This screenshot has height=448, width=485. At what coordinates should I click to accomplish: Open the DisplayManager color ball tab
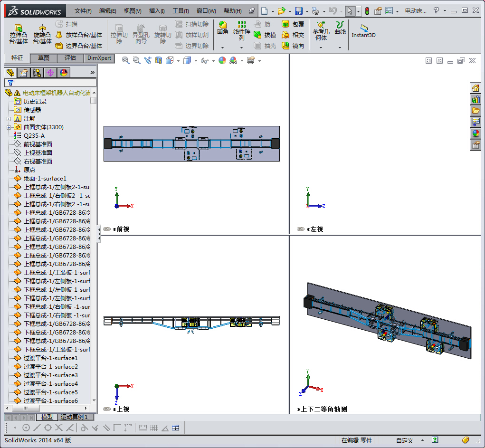[x=64, y=73]
